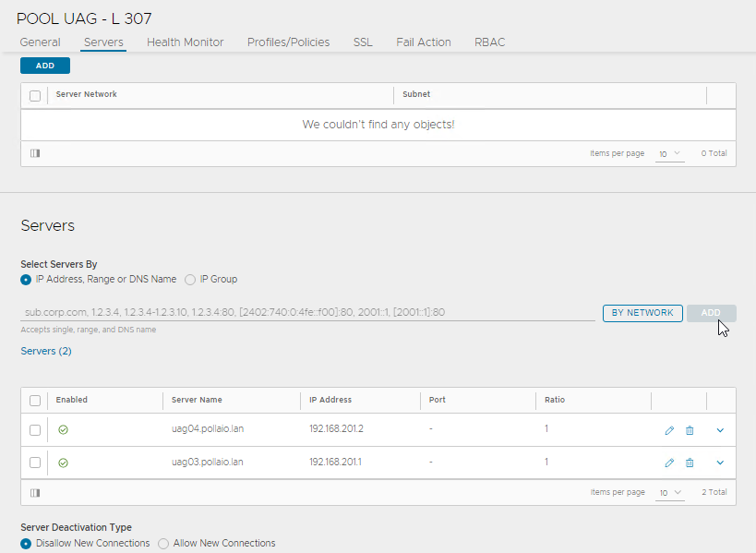Open the SSL tab
The height and width of the screenshot is (553, 756).
click(x=363, y=42)
